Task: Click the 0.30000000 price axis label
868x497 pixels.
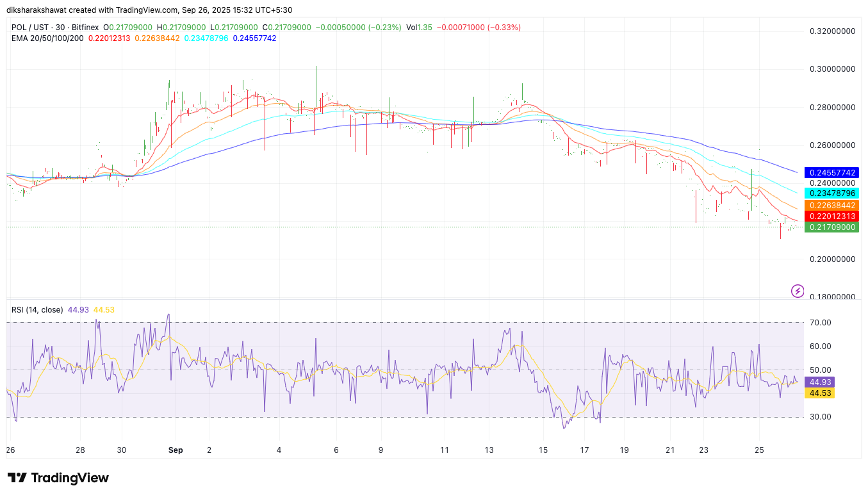Action: (833, 69)
